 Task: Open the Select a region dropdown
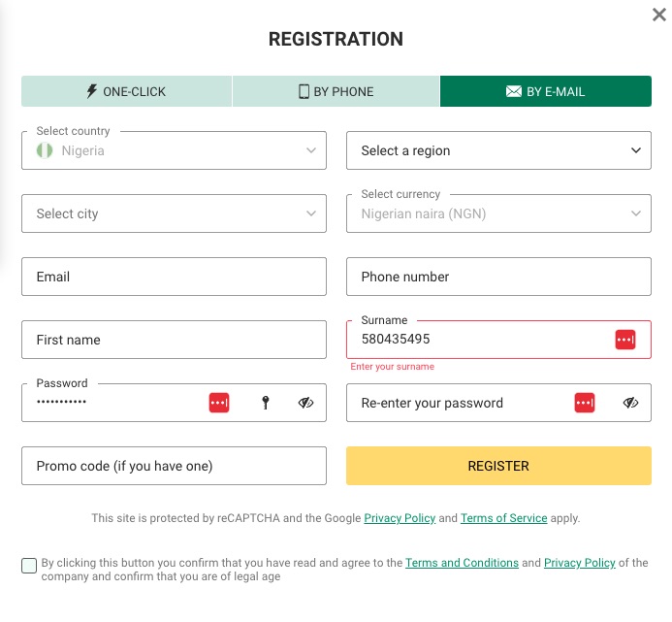click(x=498, y=150)
